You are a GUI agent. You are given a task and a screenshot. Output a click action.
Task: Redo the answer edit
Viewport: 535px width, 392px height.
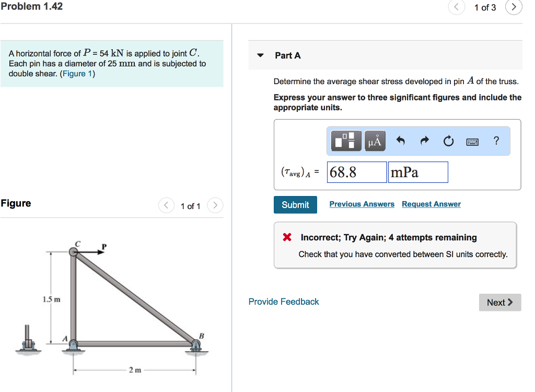424,141
